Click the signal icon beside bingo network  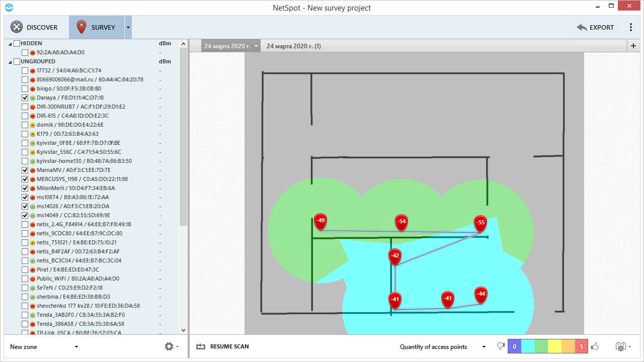click(33, 88)
